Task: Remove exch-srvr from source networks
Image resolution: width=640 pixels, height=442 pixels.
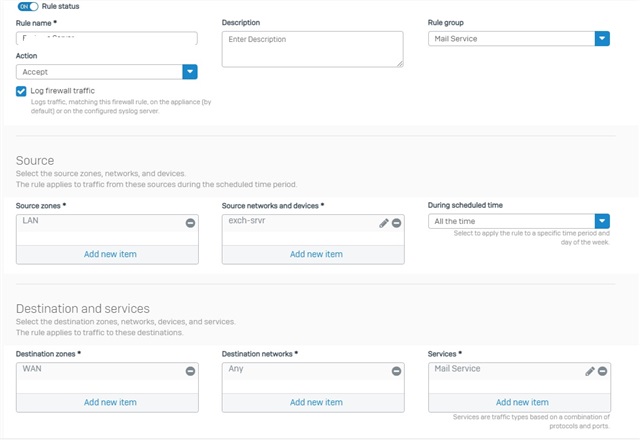Action: point(396,223)
